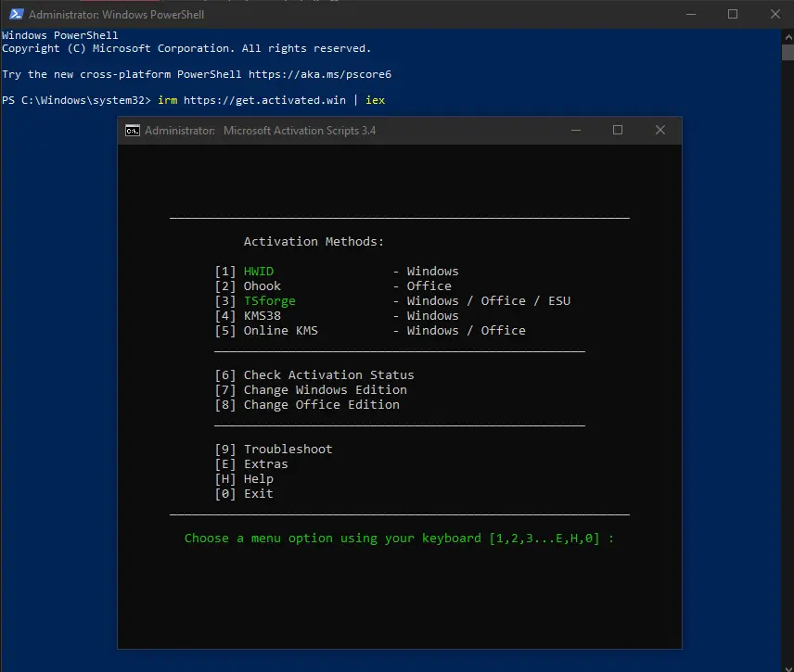794x672 pixels.
Task: Click the [3] TSforge menu line
Action: 392,300
